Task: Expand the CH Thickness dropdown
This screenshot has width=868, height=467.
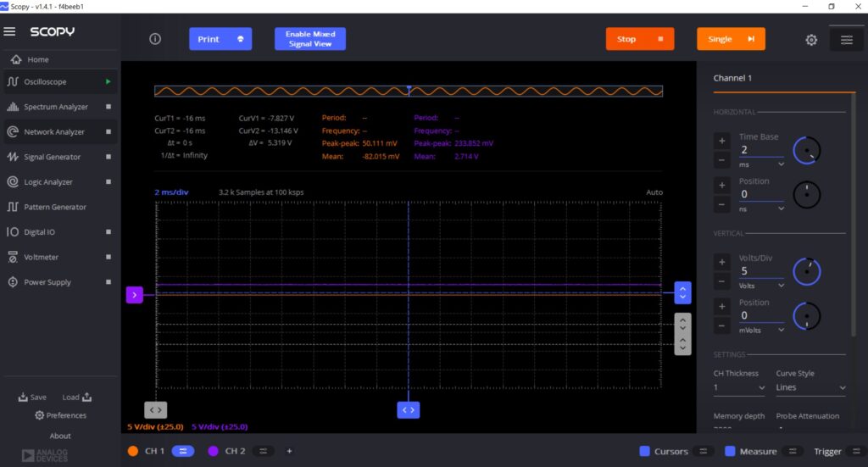Action: tap(737, 387)
